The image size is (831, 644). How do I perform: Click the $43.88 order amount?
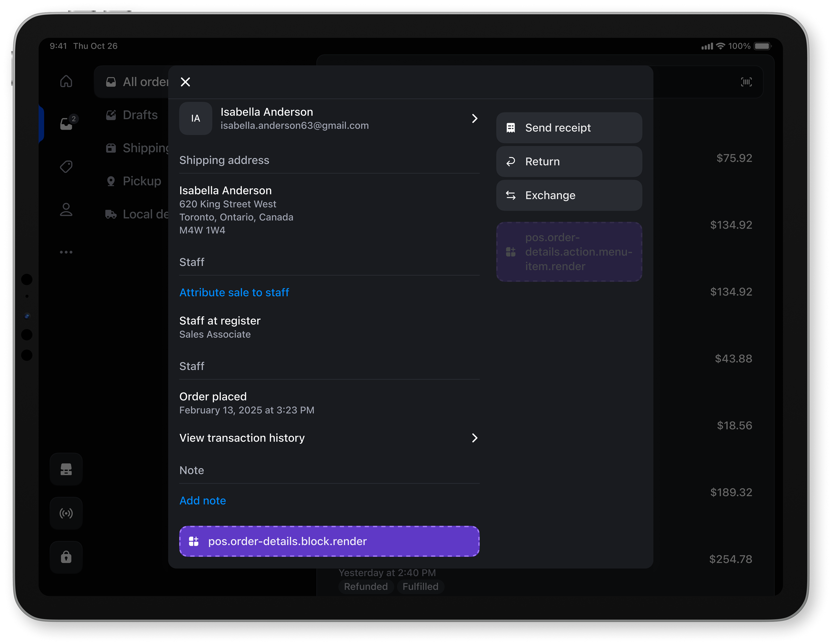coord(733,358)
